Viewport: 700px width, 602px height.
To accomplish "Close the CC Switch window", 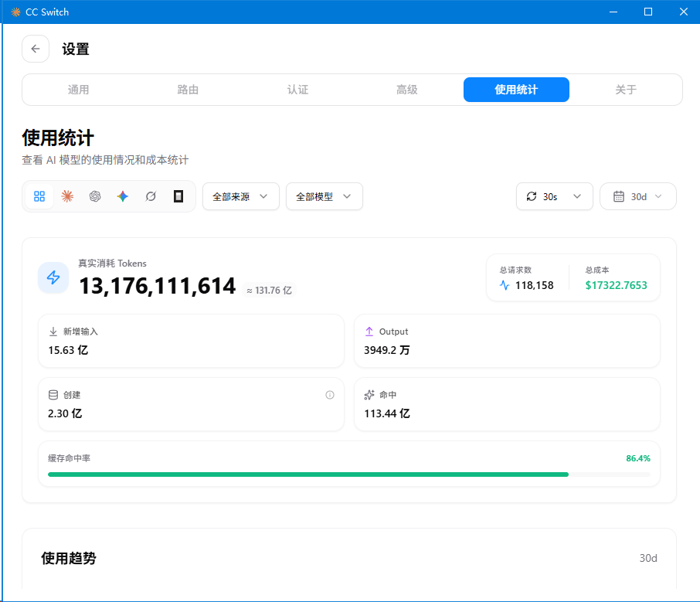I will (x=684, y=12).
